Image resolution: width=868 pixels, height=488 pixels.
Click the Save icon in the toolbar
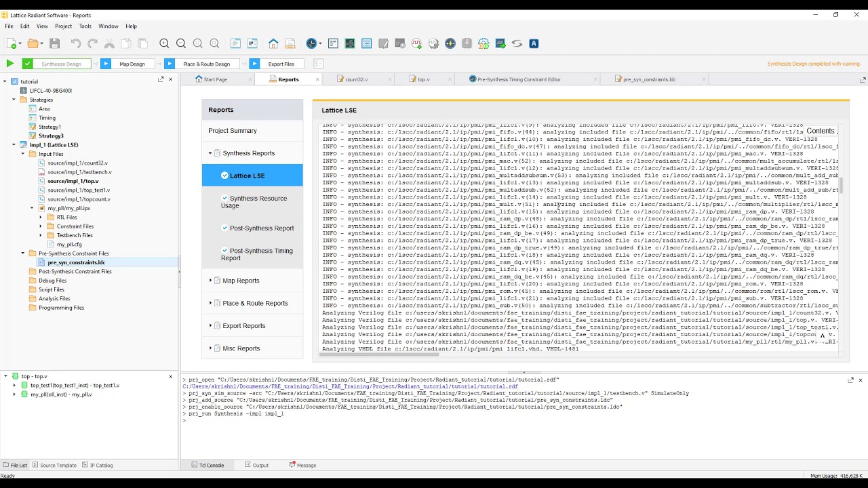tap(55, 43)
